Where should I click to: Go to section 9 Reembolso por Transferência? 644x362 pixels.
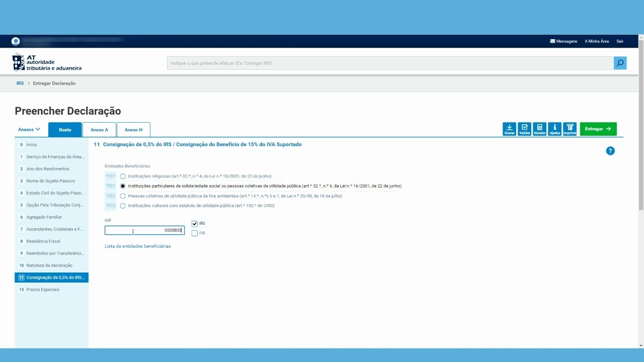(x=51, y=253)
